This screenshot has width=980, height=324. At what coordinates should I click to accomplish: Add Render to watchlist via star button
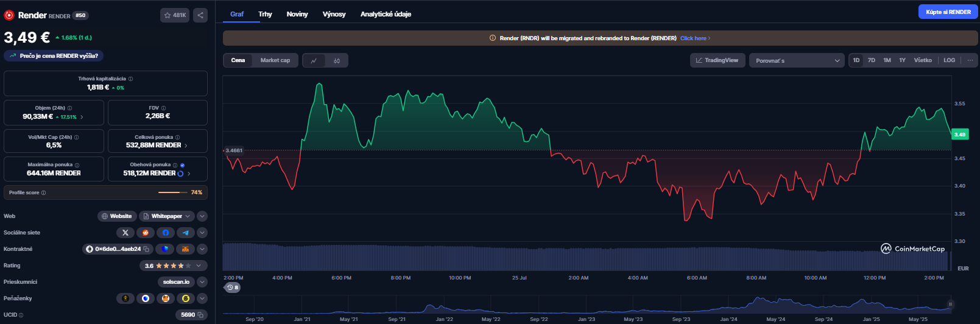pos(175,15)
